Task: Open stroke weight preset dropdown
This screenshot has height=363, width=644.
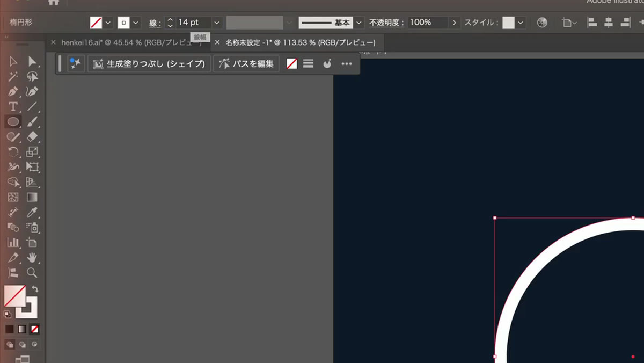Action: tap(217, 23)
